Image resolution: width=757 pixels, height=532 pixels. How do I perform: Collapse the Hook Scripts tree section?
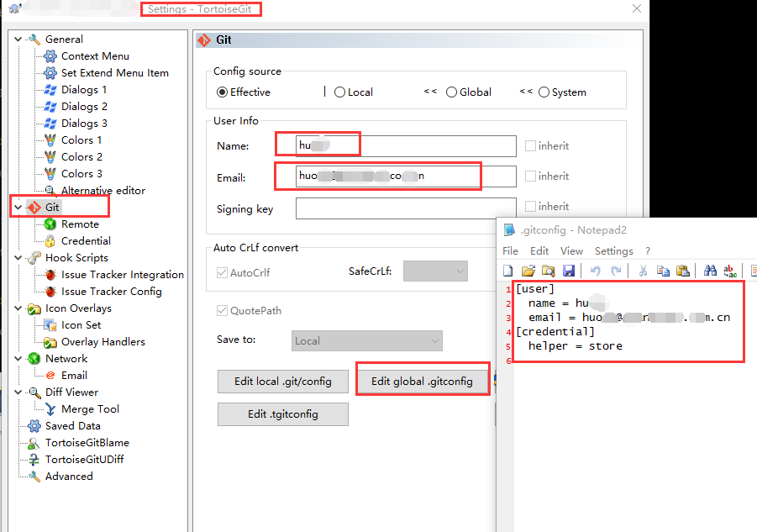19,258
